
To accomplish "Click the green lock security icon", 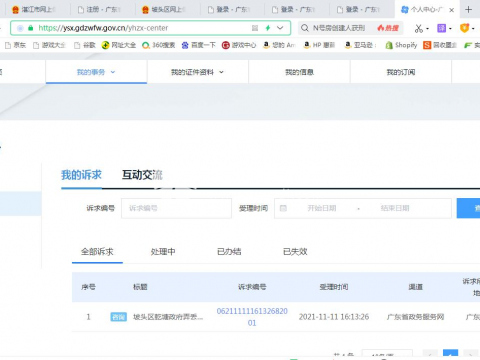I will point(31,28).
